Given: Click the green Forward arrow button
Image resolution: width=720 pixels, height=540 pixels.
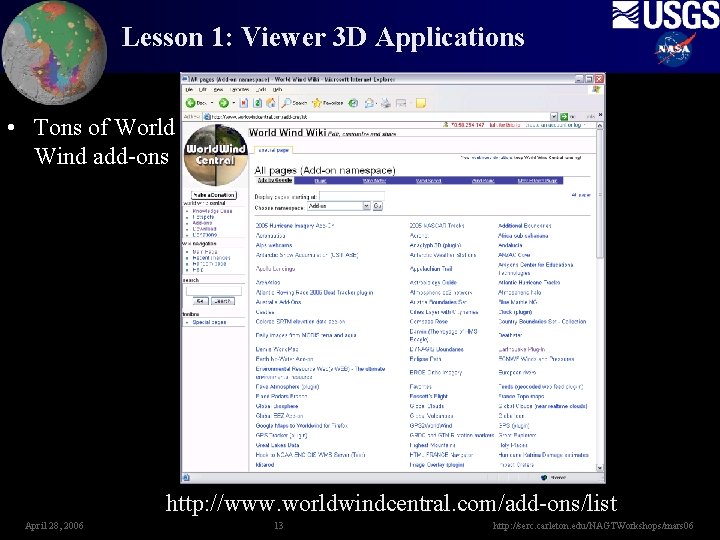Looking at the screenshot, I should coord(223,103).
